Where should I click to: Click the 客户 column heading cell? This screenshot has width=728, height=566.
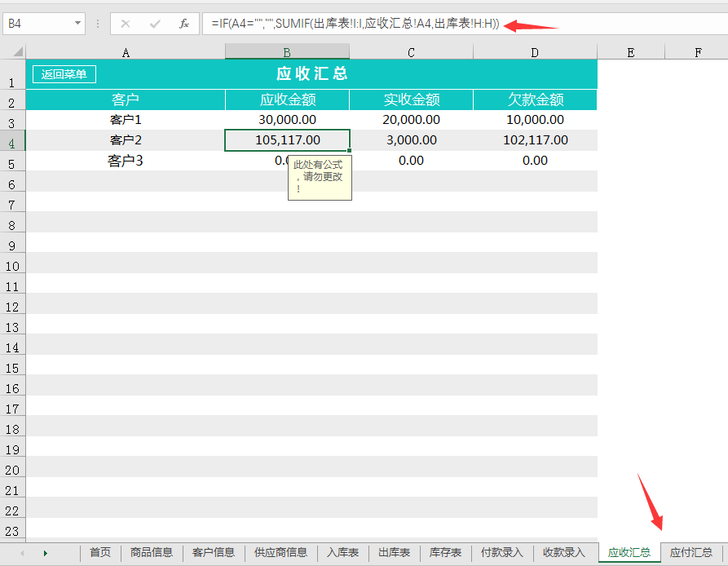(x=126, y=99)
